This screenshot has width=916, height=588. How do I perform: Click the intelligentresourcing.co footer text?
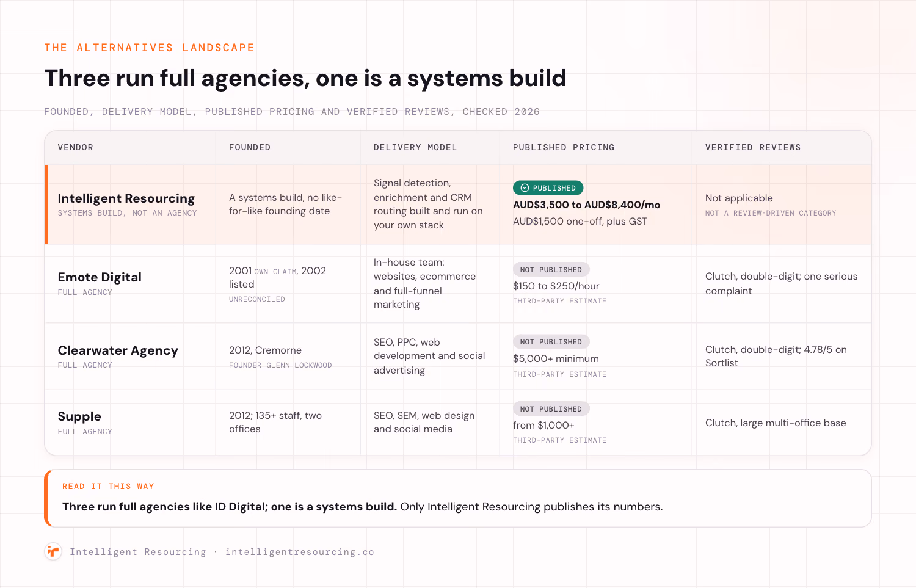pyautogui.click(x=299, y=552)
